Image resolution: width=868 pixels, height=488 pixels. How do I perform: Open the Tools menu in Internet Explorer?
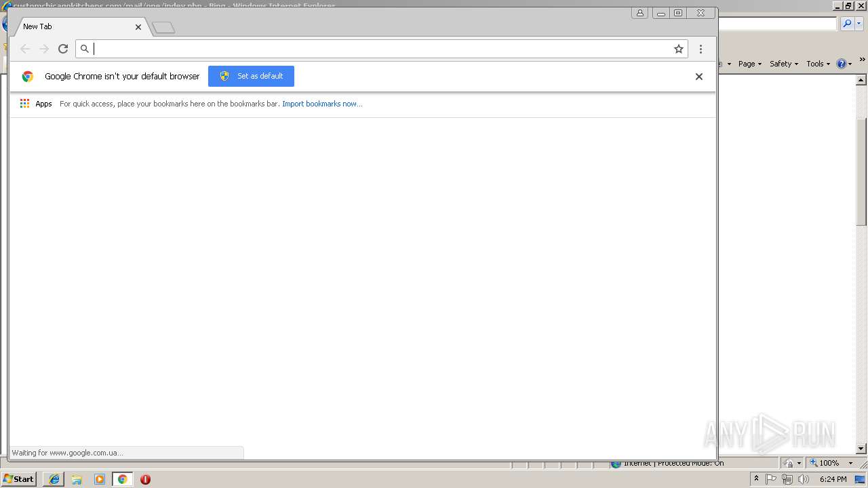coord(818,64)
